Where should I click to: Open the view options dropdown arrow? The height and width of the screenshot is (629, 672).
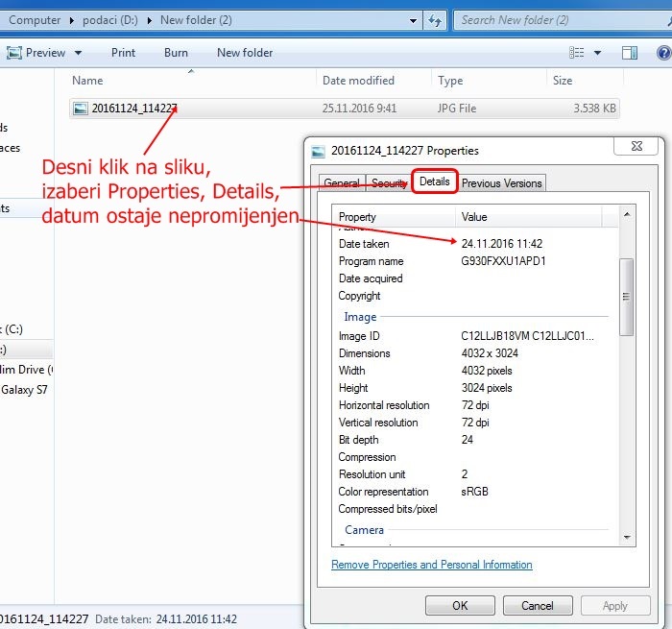click(x=597, y=53)
